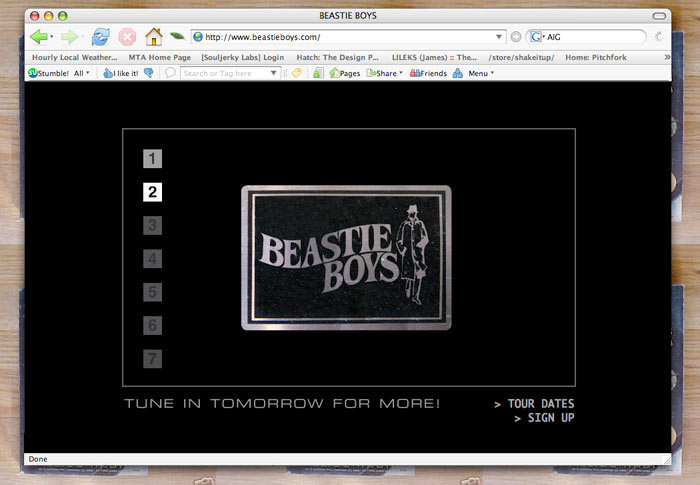
Task: Click the Stumble! button
Action: (x=49, y=73)
